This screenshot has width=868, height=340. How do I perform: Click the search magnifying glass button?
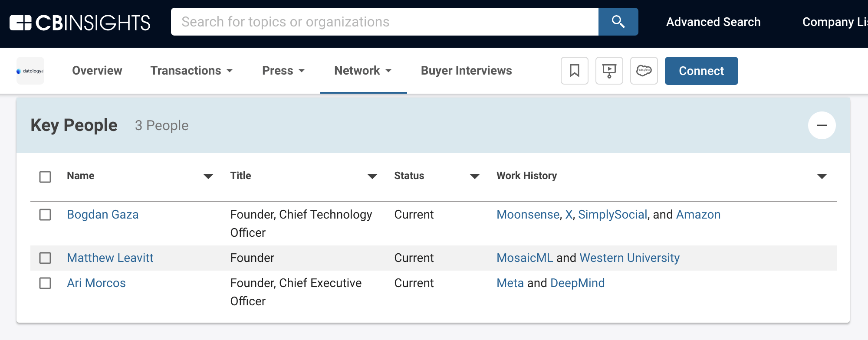(x=618, y=22)
